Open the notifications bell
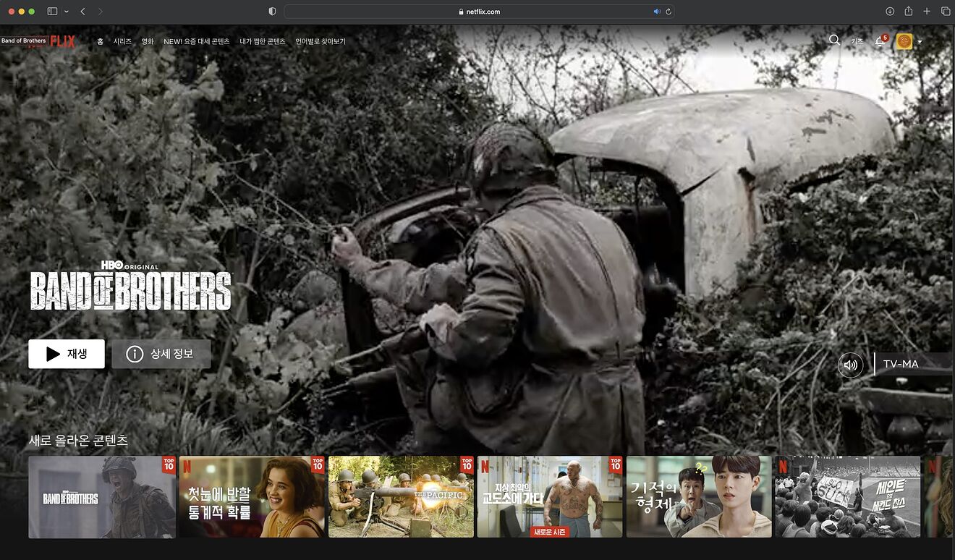 880,41
